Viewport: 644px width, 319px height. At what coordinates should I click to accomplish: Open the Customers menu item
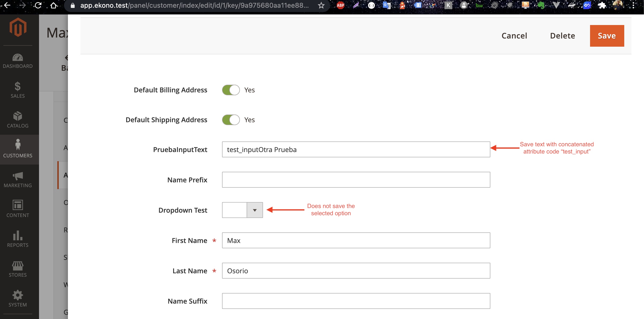click(x=18, y=149)
